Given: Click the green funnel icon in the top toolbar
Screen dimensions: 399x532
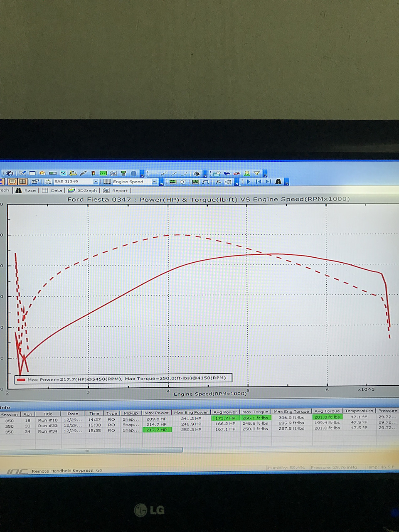Looking at the screenshot, I should tap(123, 173).
